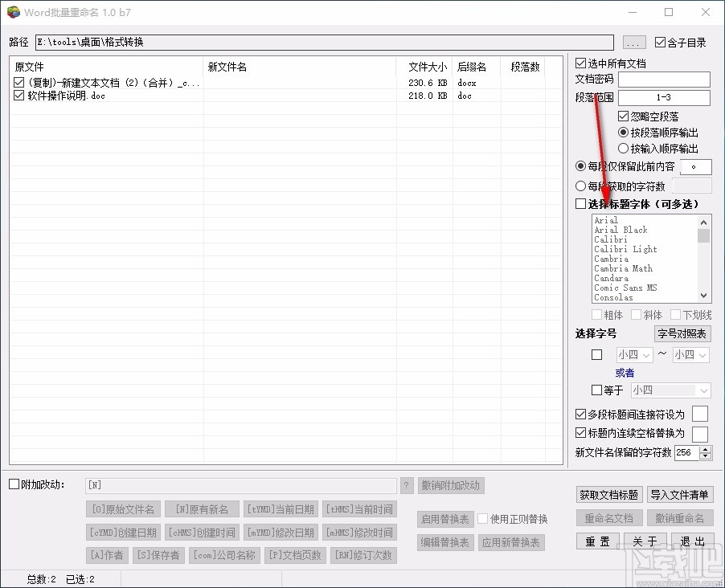Click the 重命名文档 button
Image resolution: width=725 pixels, height=588 pixels.
pos(609,518)
